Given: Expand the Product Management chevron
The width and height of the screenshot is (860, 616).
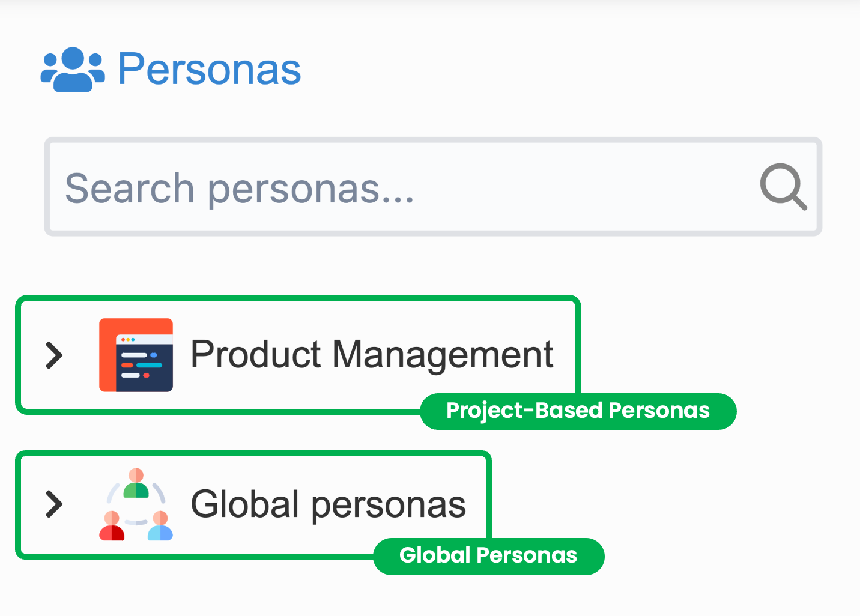Looking at the screenshot, I should point(54,355).
